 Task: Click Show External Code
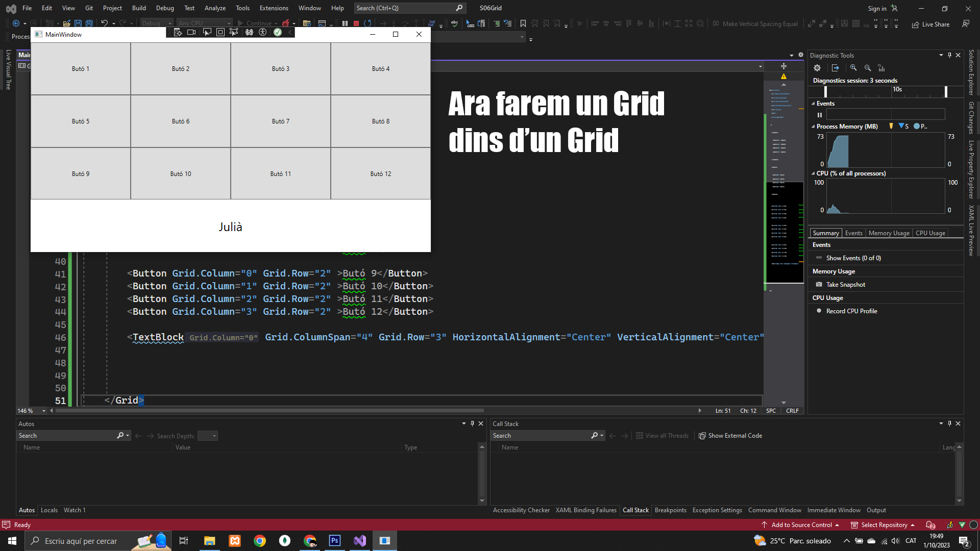click(730, 436)
